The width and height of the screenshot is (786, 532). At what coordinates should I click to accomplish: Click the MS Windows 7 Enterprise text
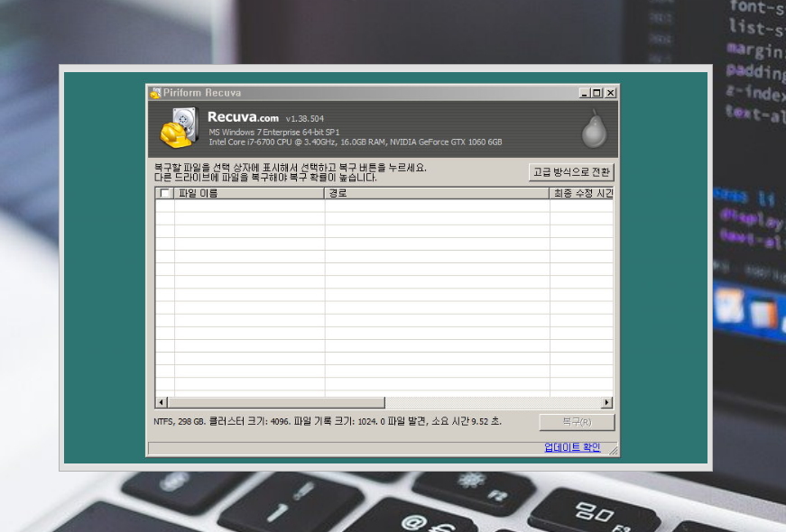point(274,133)
